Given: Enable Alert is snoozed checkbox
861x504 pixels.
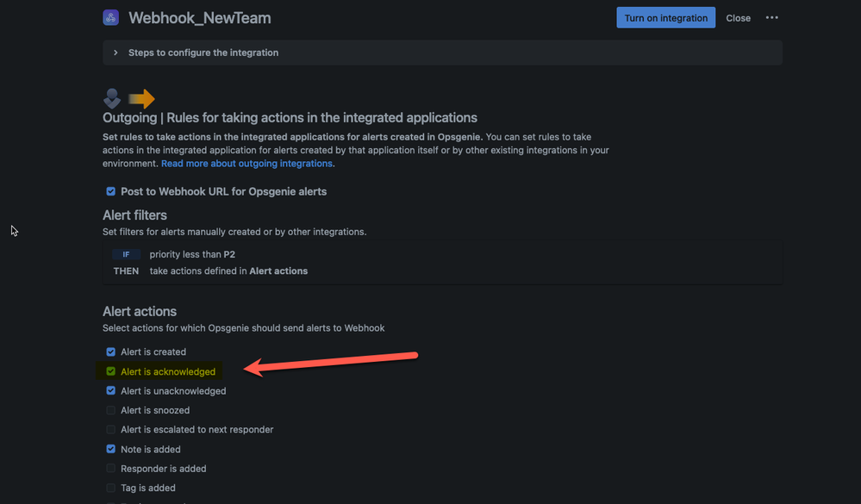Looking at the screenshot, I should (111, 410).
